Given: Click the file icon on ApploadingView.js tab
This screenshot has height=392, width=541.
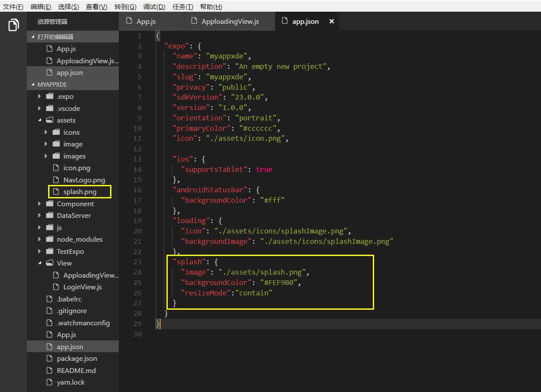Looking at the screenshot, I should point(193,21).
